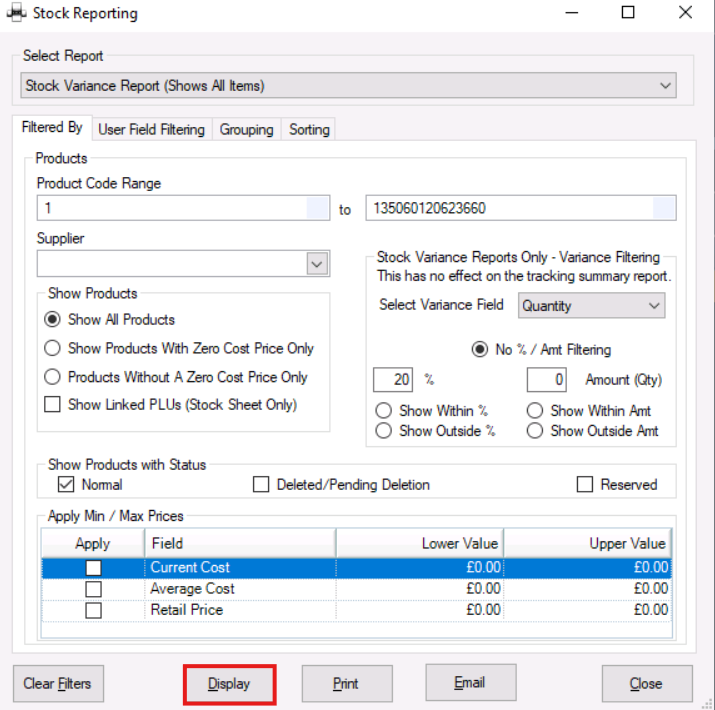The image size is (715, 710).
Task: Click the starting Product Code Range field
Action: click(x=170, y=208)
